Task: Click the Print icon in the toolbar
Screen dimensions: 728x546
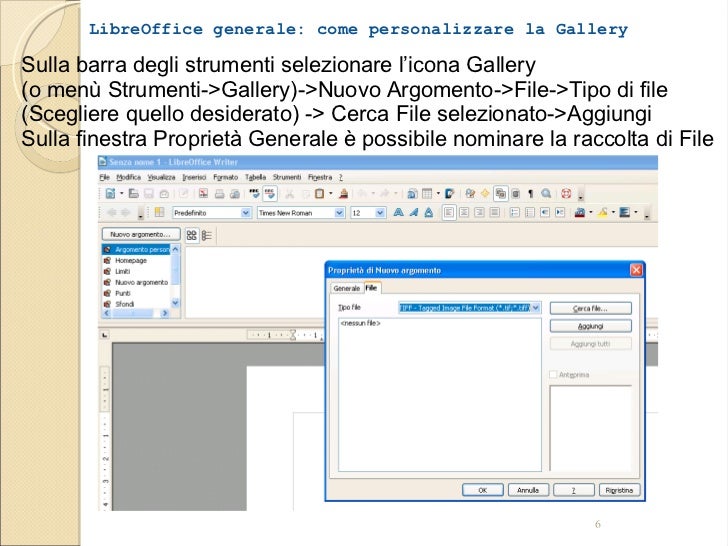Action: coord(220,194)
